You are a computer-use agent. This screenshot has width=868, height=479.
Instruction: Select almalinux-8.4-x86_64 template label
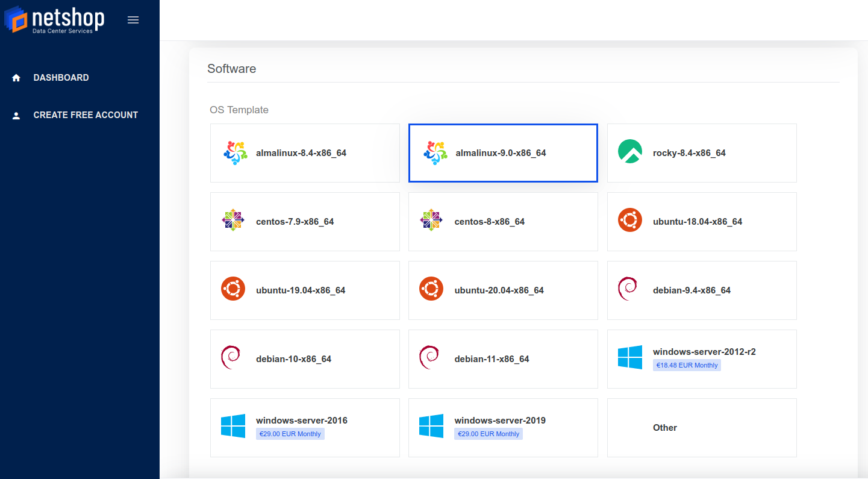coord(301,153)
